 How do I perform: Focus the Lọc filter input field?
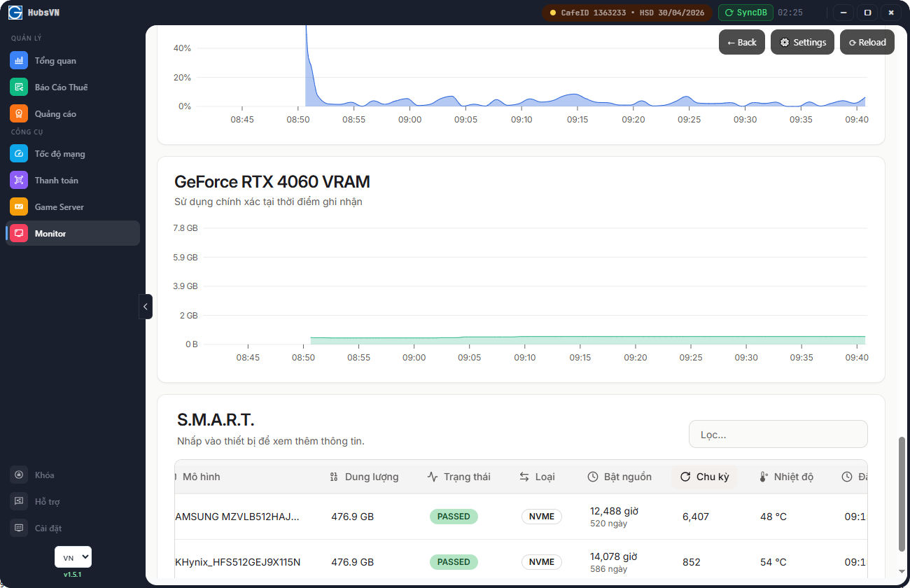pyautogui.click(x=778, y=435)
